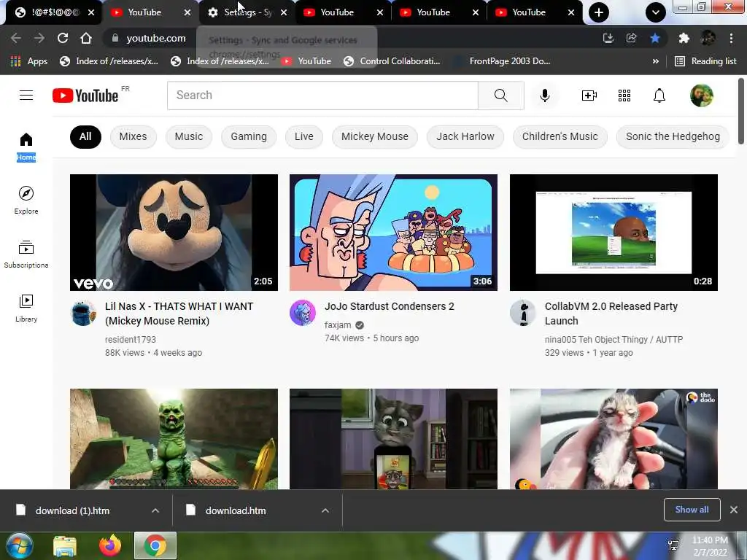Expand options for download (1).htm
The height and width of the screenshot is (560, 747).
(155, 510)
